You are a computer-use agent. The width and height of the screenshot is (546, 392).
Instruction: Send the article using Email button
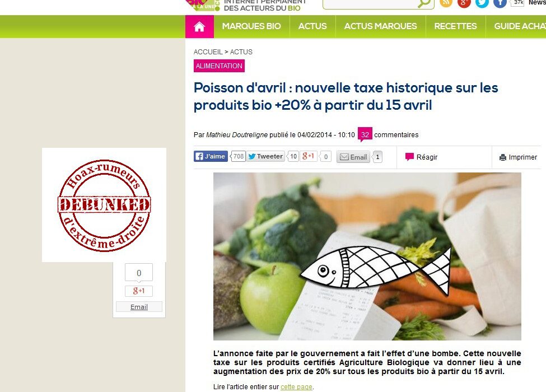[x=353, y=157]
